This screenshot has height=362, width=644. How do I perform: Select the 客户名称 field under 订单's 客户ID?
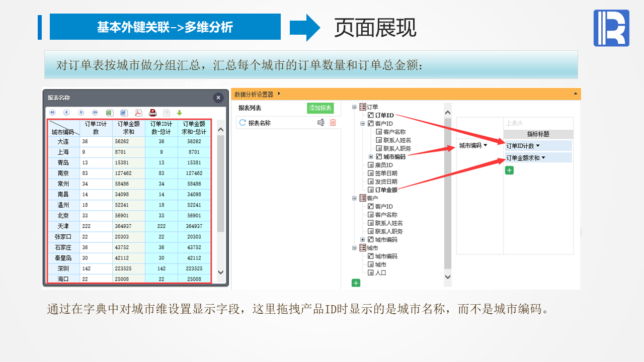[394, 132]
